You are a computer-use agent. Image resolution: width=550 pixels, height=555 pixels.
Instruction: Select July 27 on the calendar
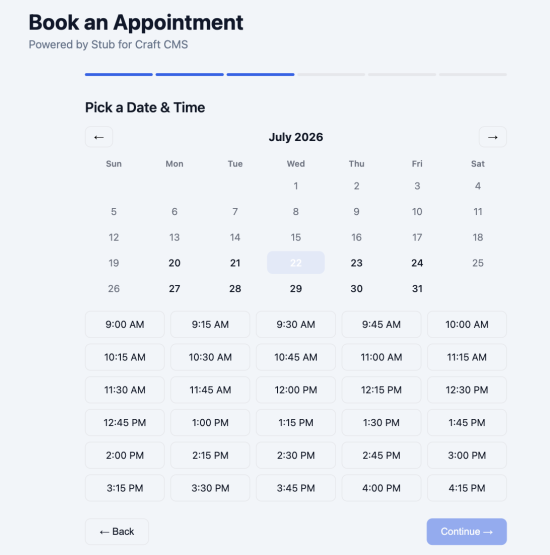174,288
